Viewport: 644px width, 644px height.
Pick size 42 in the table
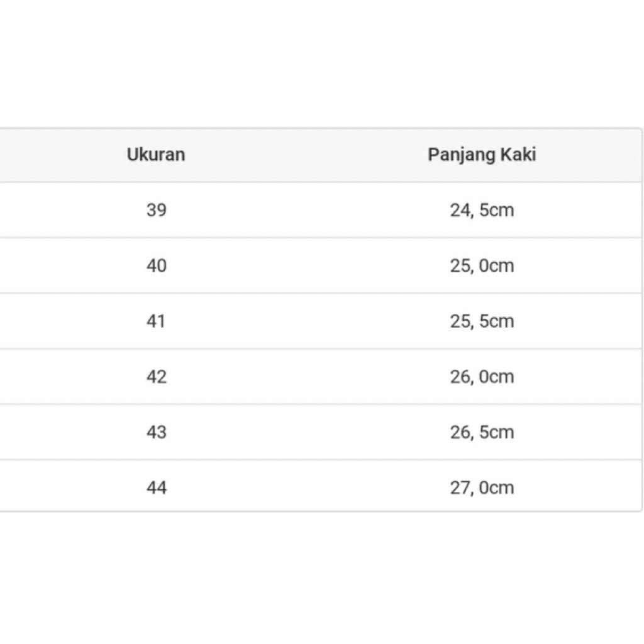click(156, 377)
